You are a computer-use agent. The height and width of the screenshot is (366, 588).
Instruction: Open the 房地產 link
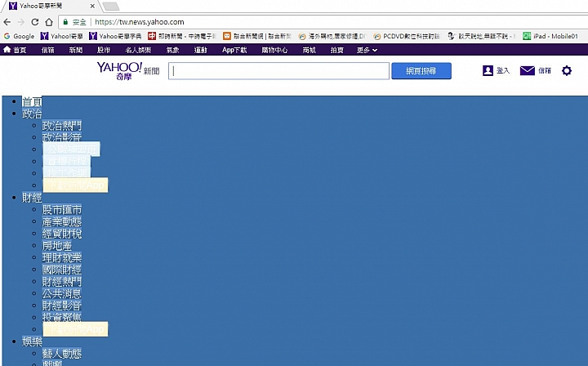coord(57,246)
